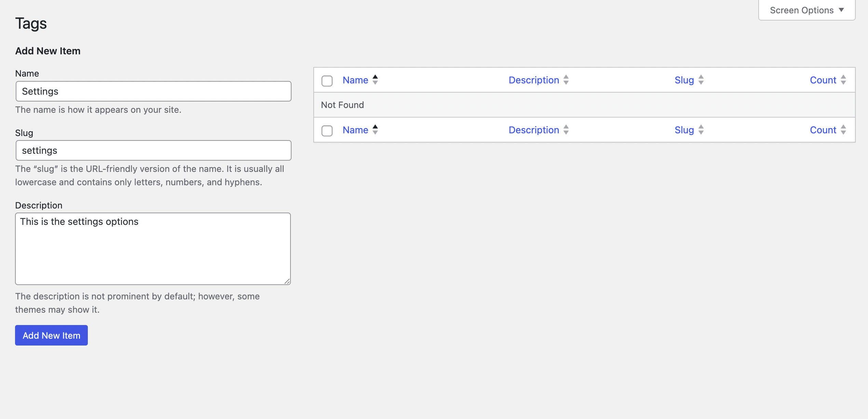Click sort arrows next to footer Description

[566, 130]
